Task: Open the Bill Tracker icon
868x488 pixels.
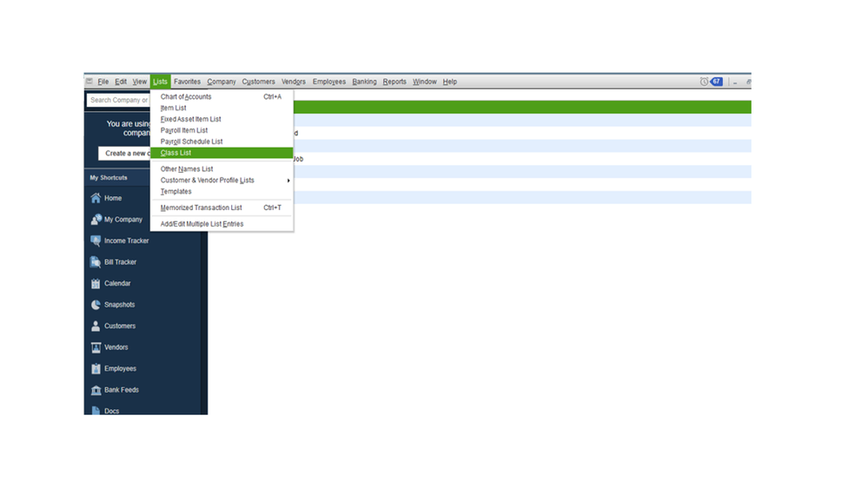Action: coord(96,262)
